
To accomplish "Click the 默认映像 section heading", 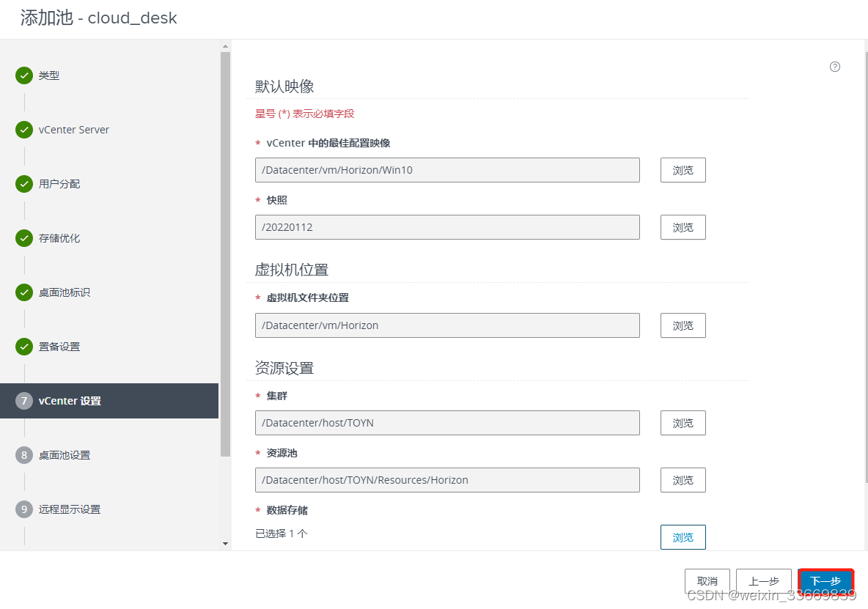I will tap(284, 86).
